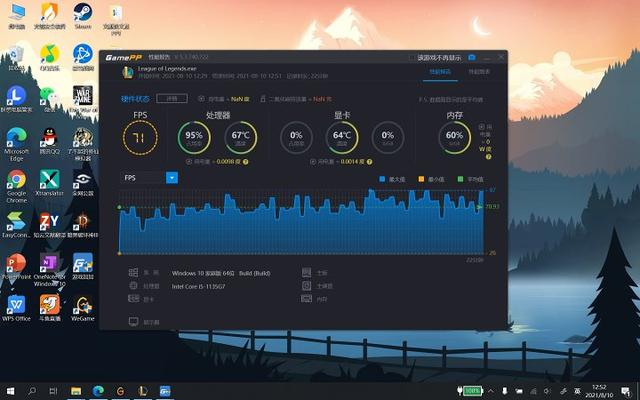Viewport: 640px width, 400px height.
Task: Launch the WeGame desktop shortcut
Action: [x=83, y=308]
